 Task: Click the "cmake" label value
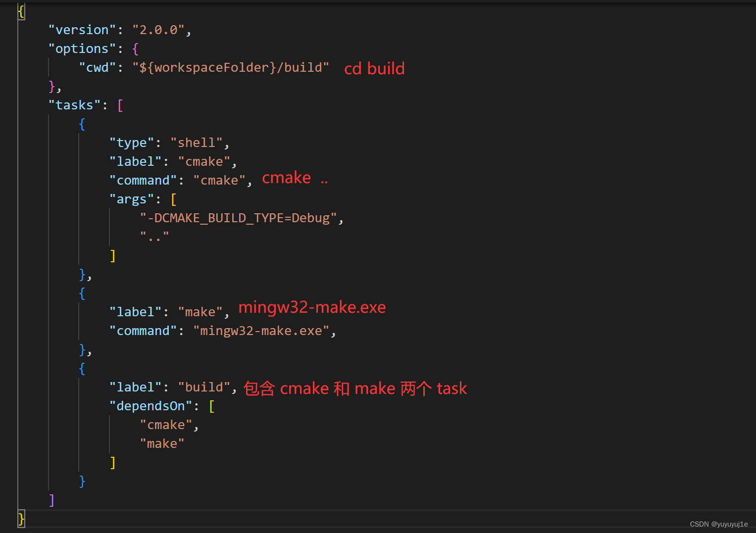pyautogui.click(x=204, y=161)
